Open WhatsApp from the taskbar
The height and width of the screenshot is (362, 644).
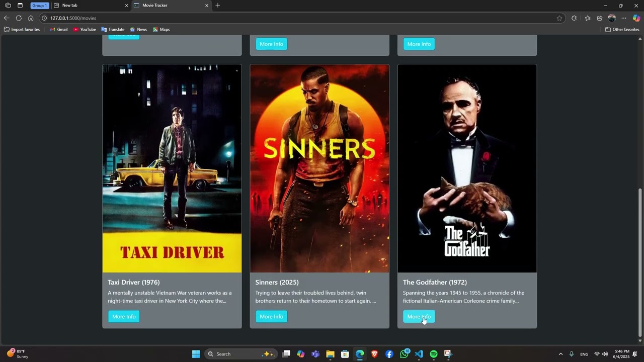[x=405, y=354]
